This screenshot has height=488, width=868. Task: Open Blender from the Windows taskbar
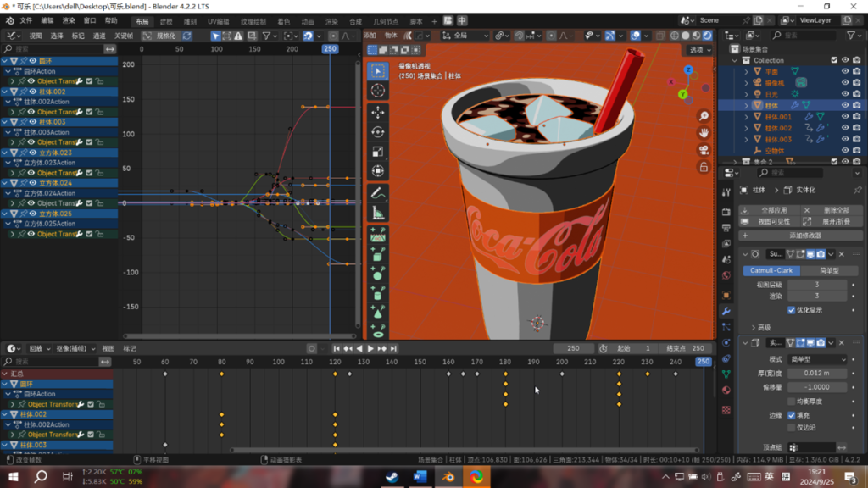(449, 477)
